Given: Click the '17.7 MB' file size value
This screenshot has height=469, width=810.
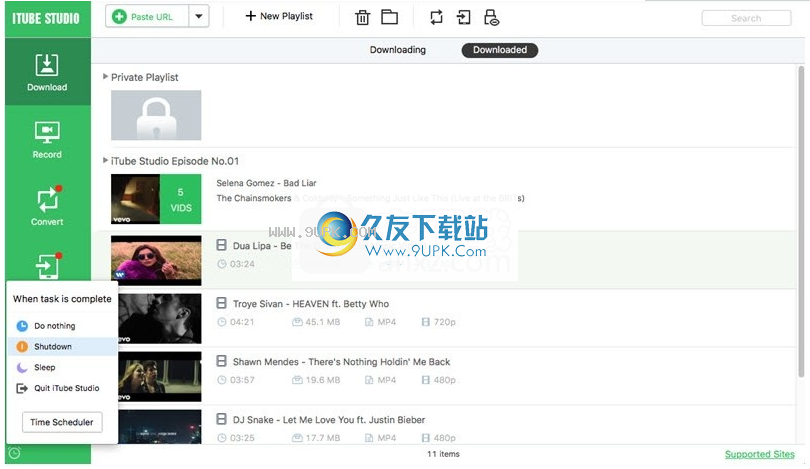Looking at the screenshot, I should coord(322,437).
